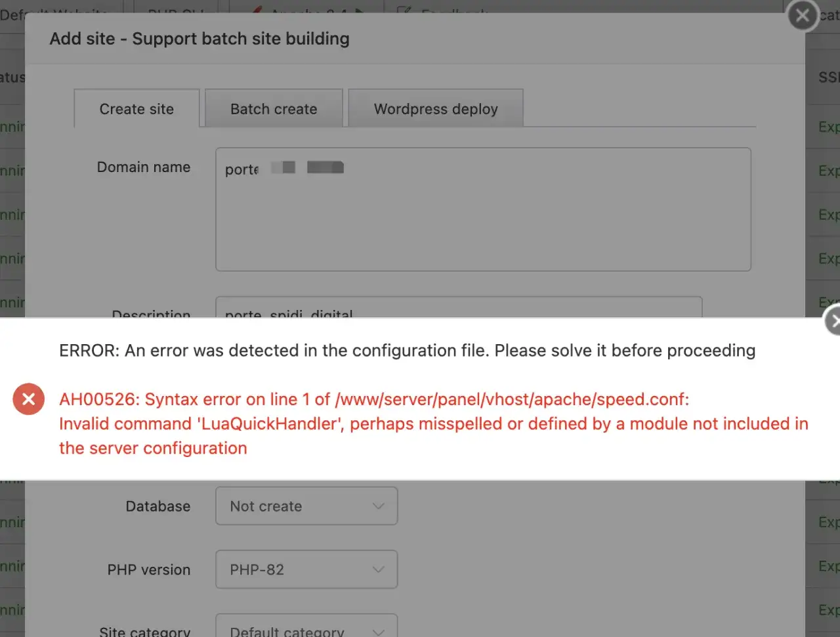Click the Status column header on the left

click(x=12, y=77)
